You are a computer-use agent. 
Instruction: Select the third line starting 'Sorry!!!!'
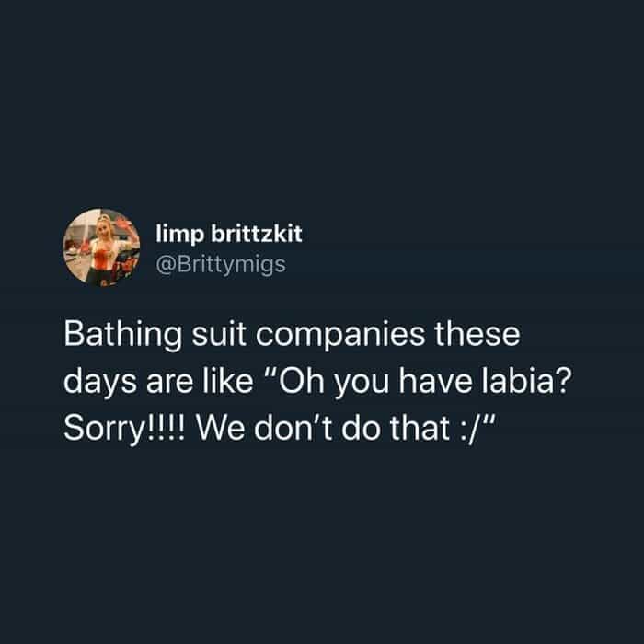point(281,429)
